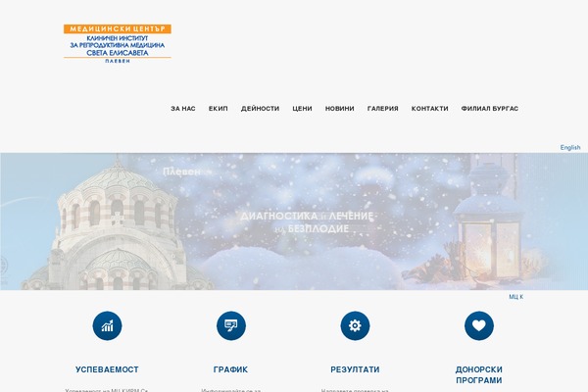Viewport: 588px width, 392px height.
Task: Go to ДЕЙНОСТИ in the navigation
Action: [x=261, y=109]
